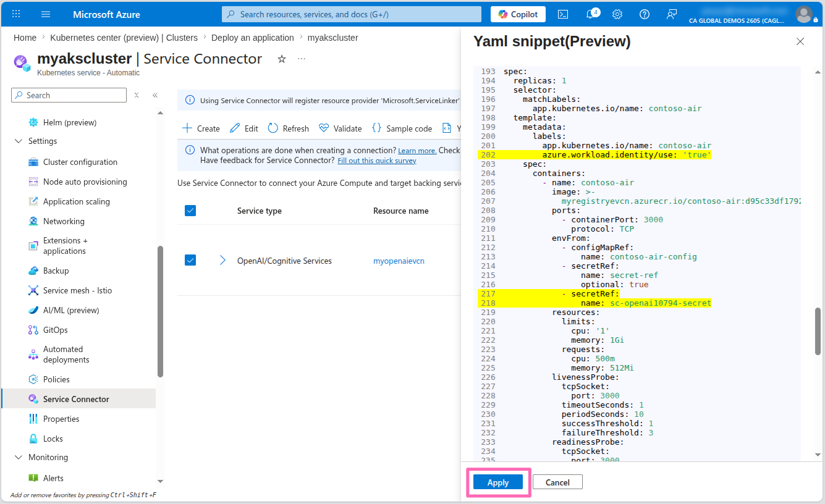Click Edit in the command bar
This screenshot has height=504, width=825.
[x=244, y=128]
